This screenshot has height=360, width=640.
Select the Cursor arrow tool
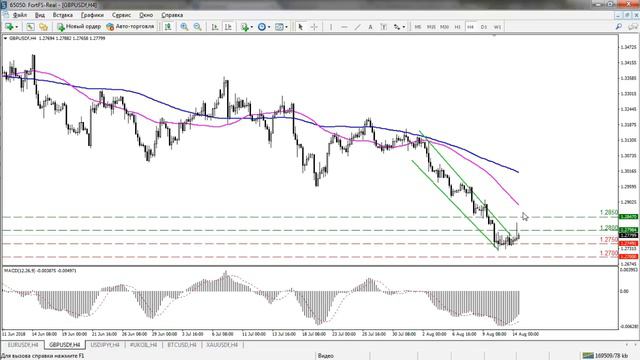(301, 27)
